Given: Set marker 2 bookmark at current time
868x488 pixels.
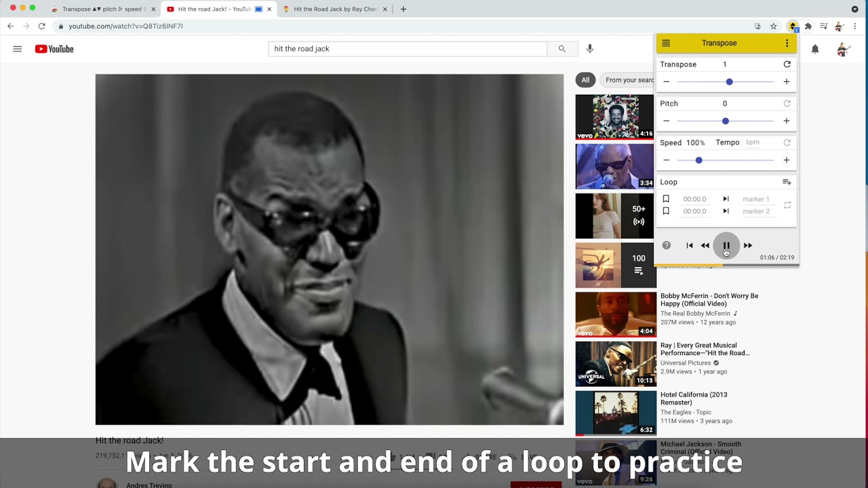Looking at the screenshot, I should click(x=666, y=211).
